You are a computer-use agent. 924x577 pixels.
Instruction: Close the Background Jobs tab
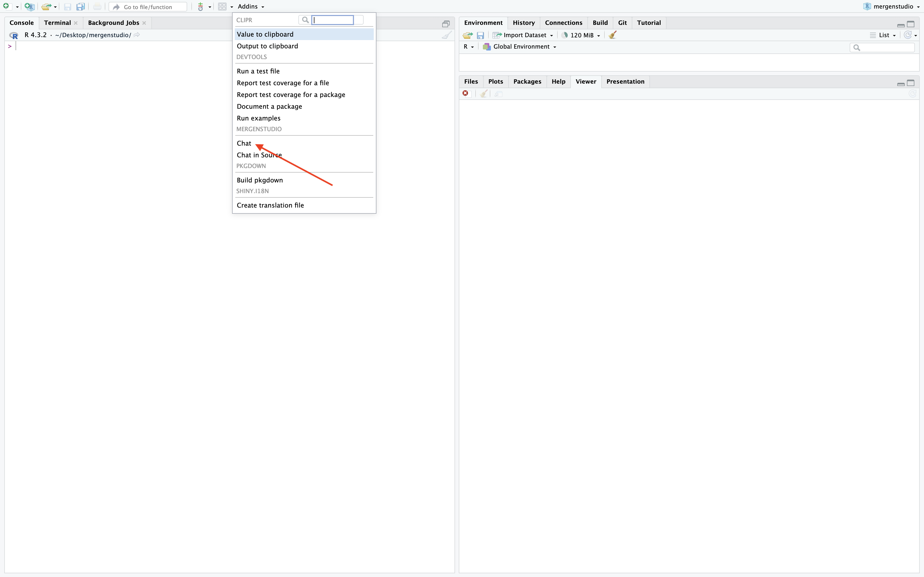(144, 23)
